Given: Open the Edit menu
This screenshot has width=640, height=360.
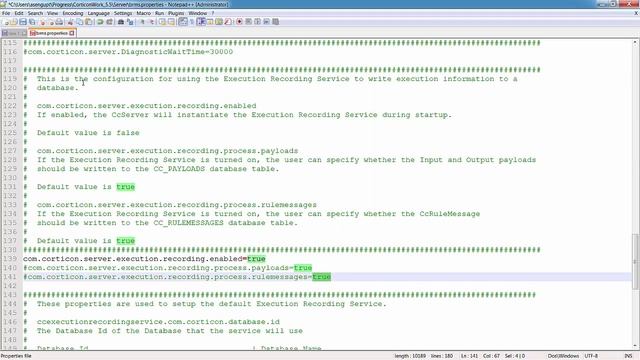Looking at the screenshot, I should [19, 13].
